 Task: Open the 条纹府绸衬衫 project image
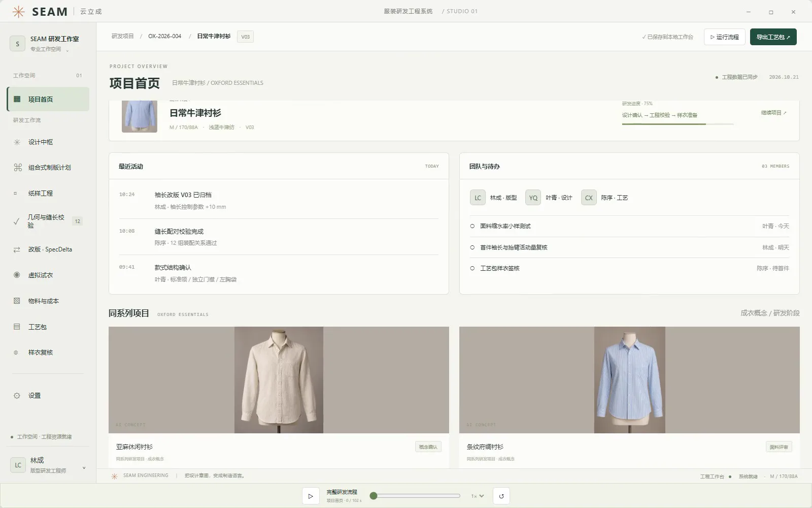click(x=629, y=380)
